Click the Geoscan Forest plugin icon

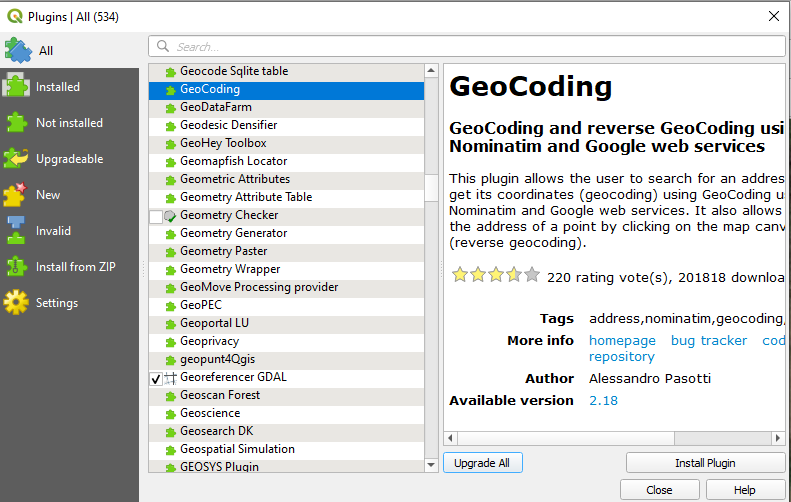(171, 396)
